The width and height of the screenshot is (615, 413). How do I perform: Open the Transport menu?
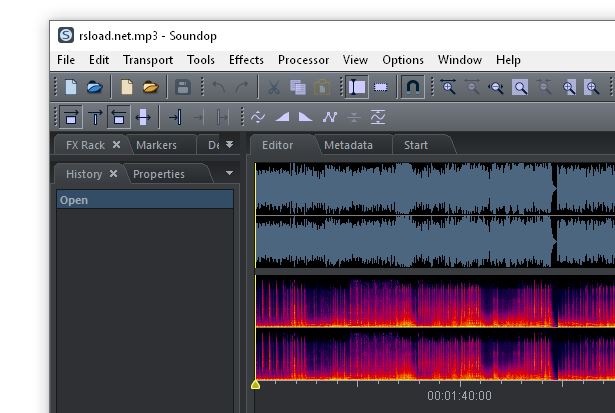[x=148, y=60]
